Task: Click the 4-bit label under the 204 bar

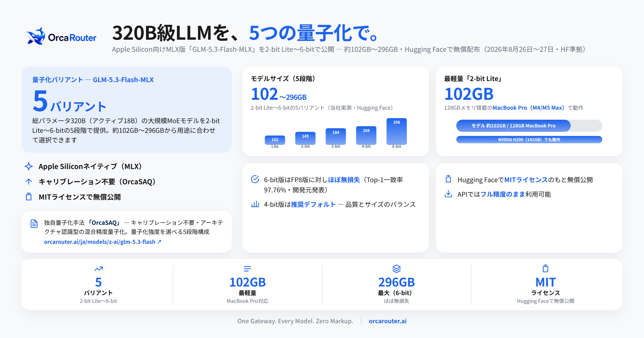Action: (x=366, y=146)
